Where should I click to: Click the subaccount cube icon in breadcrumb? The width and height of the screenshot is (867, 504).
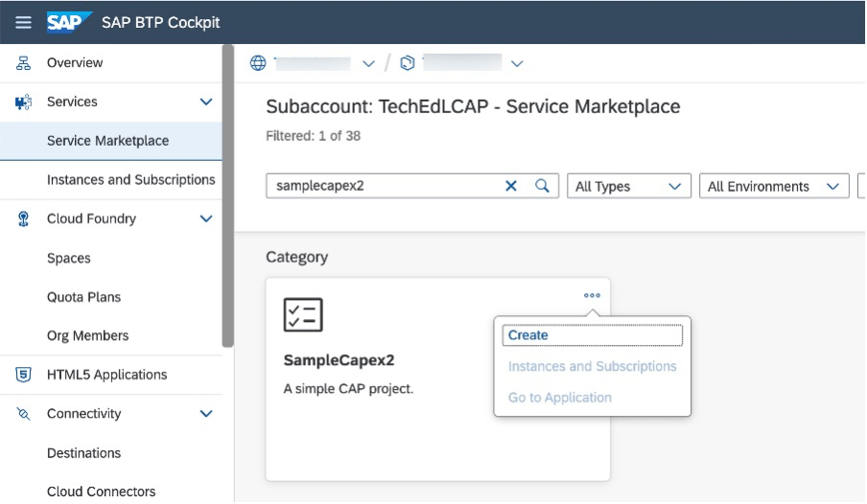click(408, 63)
